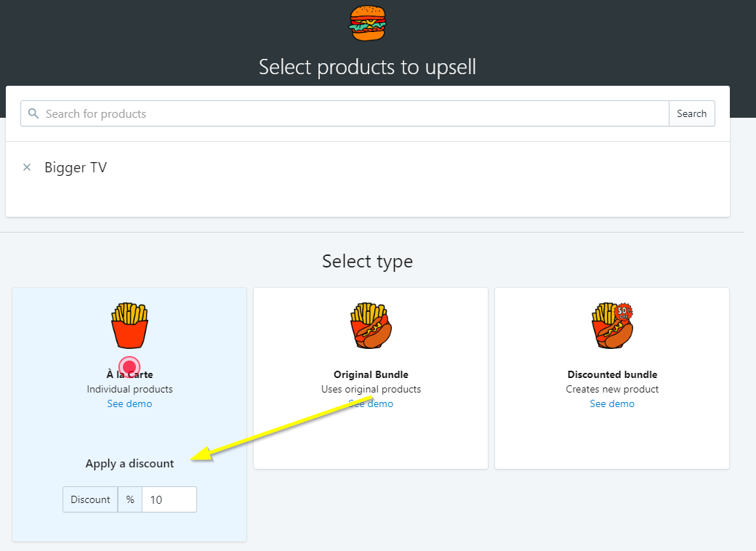Click the Creates new product subtitle
Viewport: 756px width, 551px height.
(612, 389)
